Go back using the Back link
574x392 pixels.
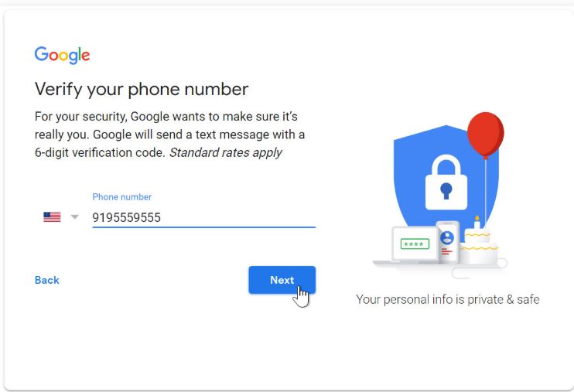[47, 280]
